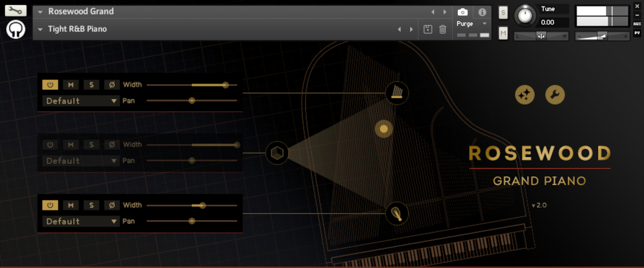Invert phase on the bottom mic channel
Image resolution: width=644 pixels, height=268 pixels.
pyautogui.click(x=112, y=205)
